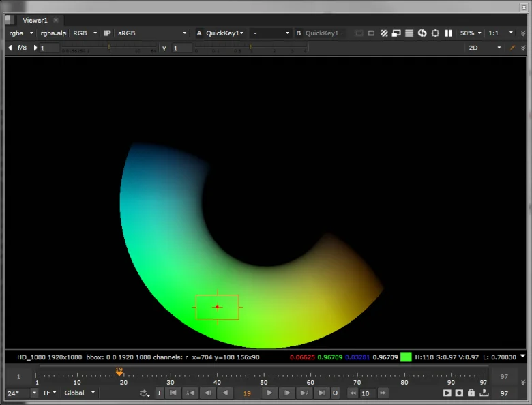Click the viewer capture icon
Image resolution: width=532 pixels, height=405 pixels.
point(459,393)
